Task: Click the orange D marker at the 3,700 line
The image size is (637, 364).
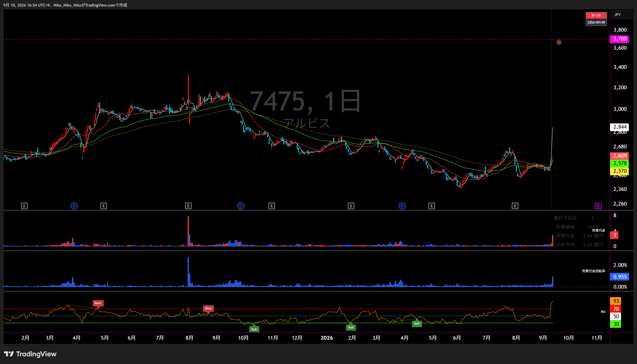Action: (x=559, y=42)
